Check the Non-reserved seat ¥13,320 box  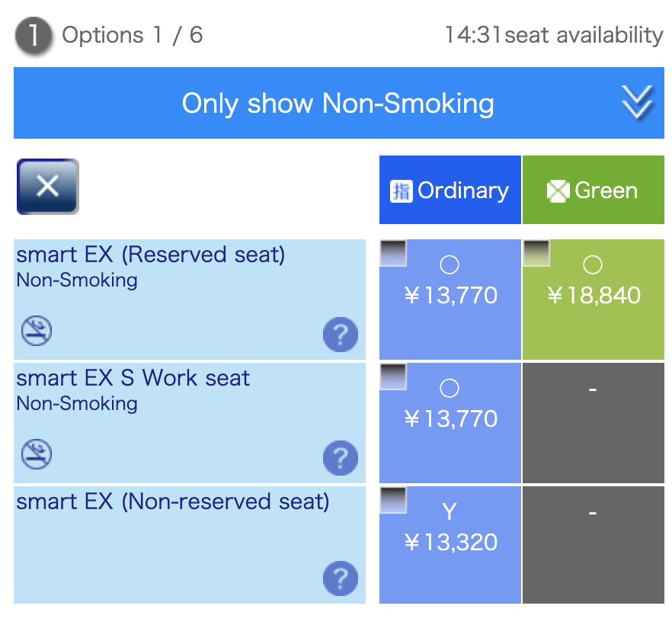(x=393, y=500)
